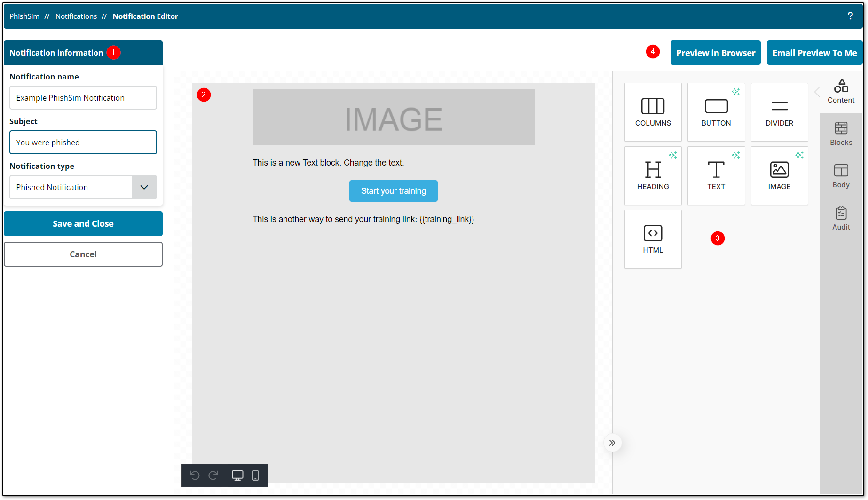Select the COLUMNS content block
The width and height of the screenshot is (868, 500).
(653, 112)
